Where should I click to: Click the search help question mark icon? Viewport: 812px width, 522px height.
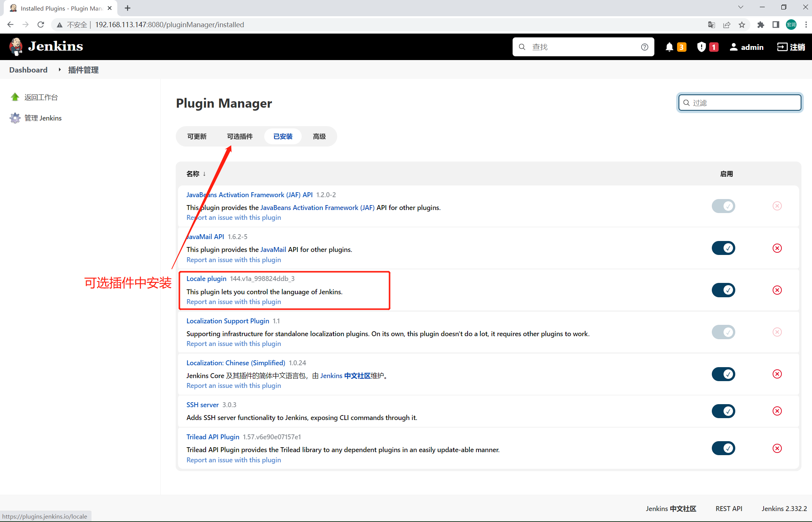pyautogui.click(x=645, y=47)
